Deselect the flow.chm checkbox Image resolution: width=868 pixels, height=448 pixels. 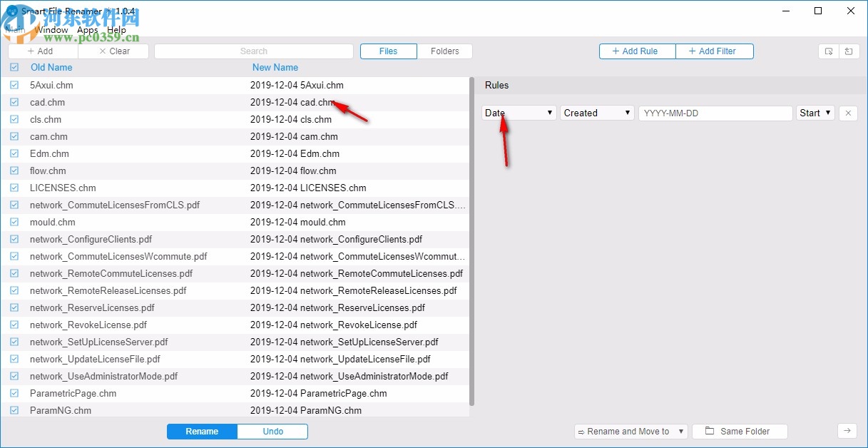point(14,170)
